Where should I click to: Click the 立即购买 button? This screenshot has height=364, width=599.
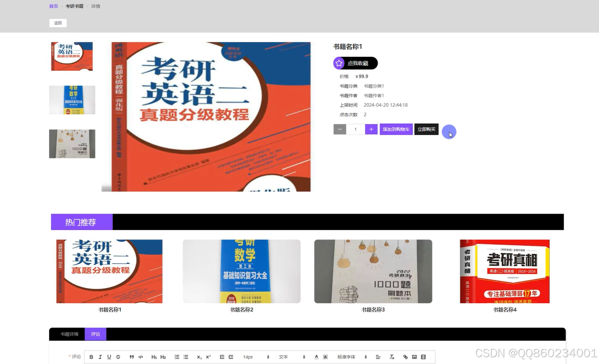(x=426, y=129)
